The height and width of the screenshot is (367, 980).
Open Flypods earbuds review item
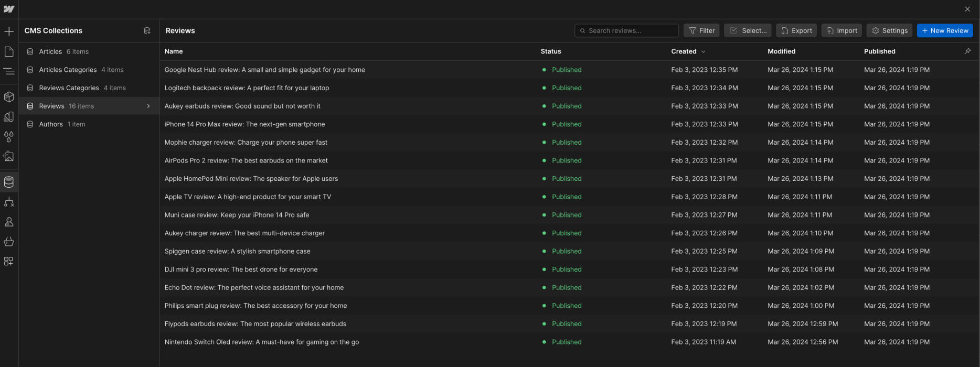(x=255, y=324)
